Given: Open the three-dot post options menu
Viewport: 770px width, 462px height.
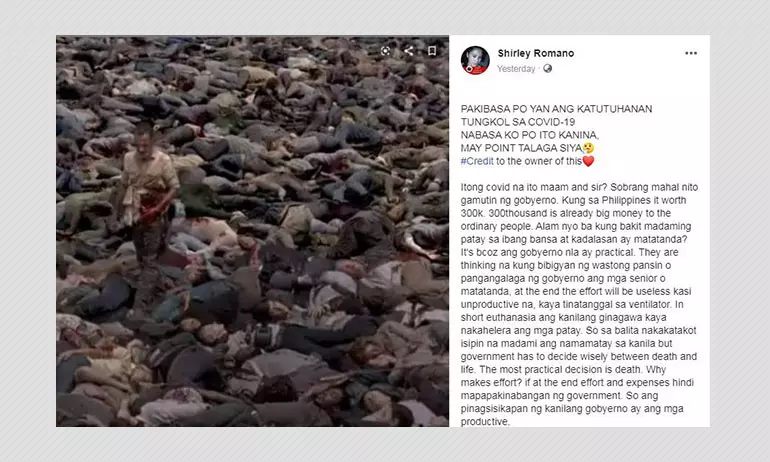Looking at the screenshot, I should tap(691, 53).
